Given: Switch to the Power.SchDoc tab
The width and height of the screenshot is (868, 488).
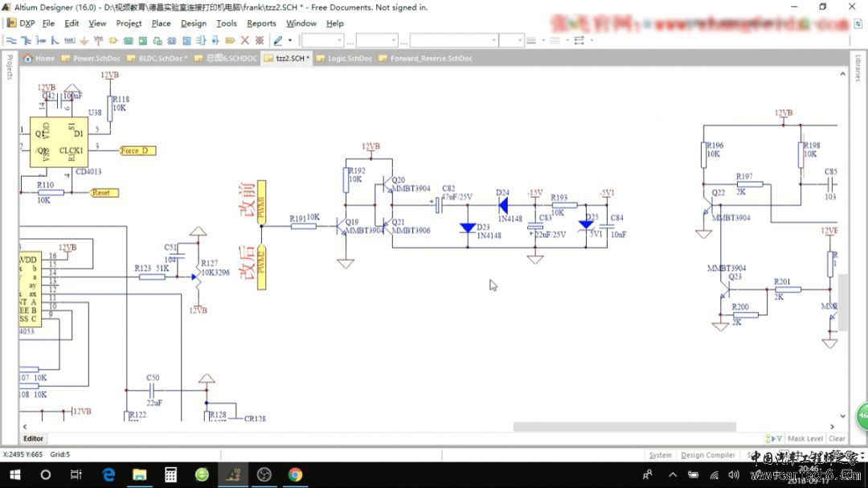Looking at the screenshot, I should [x=91, y=58].
